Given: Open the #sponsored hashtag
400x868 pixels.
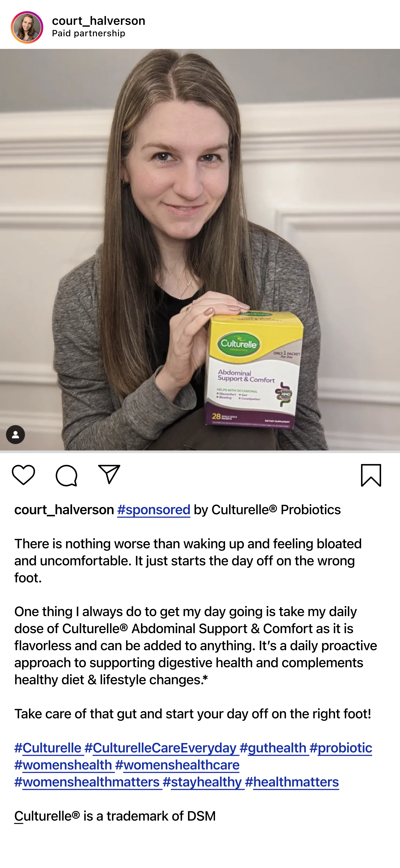Looking at the screenshot, I should 154,510.
